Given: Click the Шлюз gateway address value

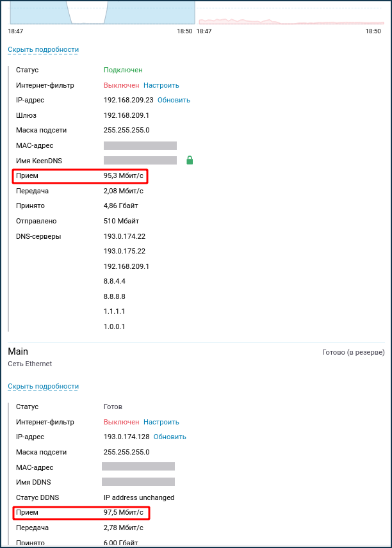Looking at the screenshot, I should 126,115.
